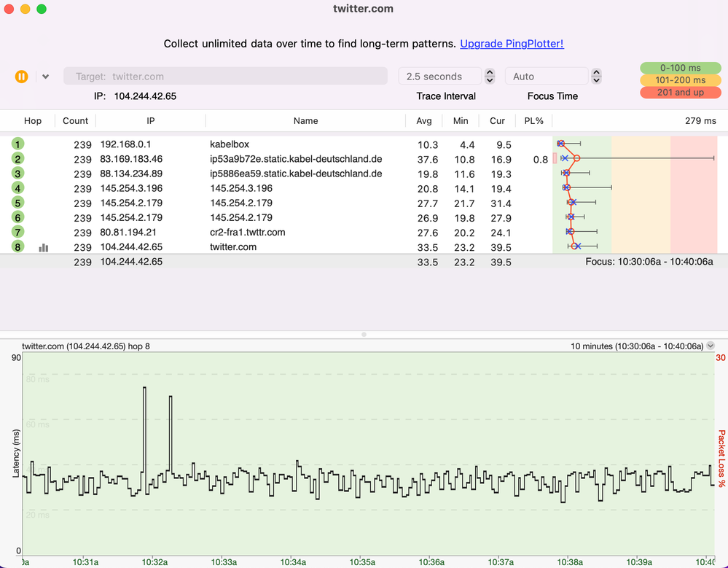Click the macOS yellow minimize window button
Image resolution: width=728 pixels, height=568 pixels.
coord(25,9)
